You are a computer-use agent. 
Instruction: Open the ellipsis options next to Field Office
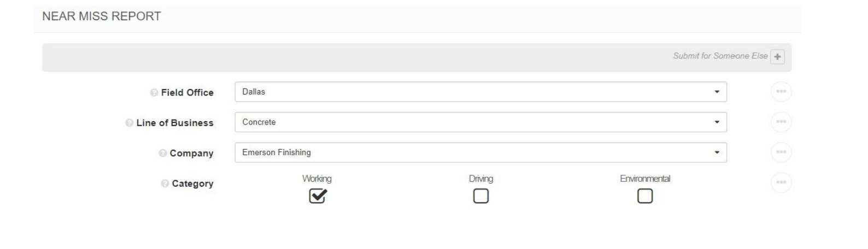tap(781, 92)
